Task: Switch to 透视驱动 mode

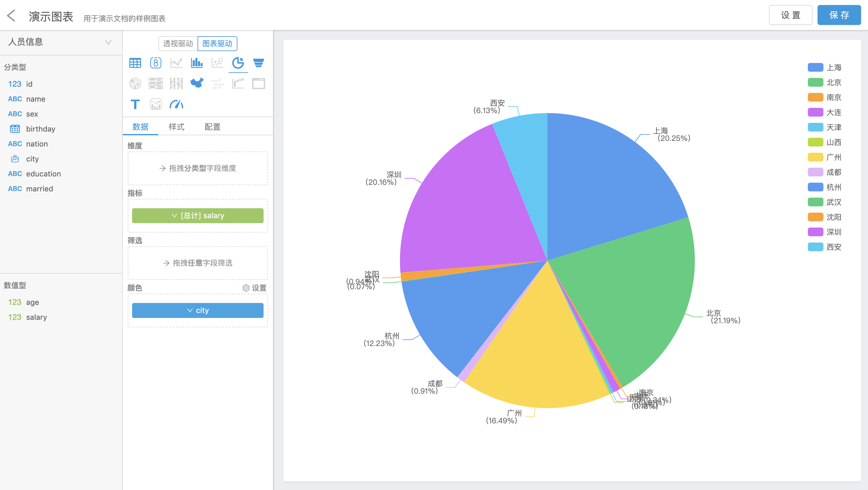Action: 178,43
